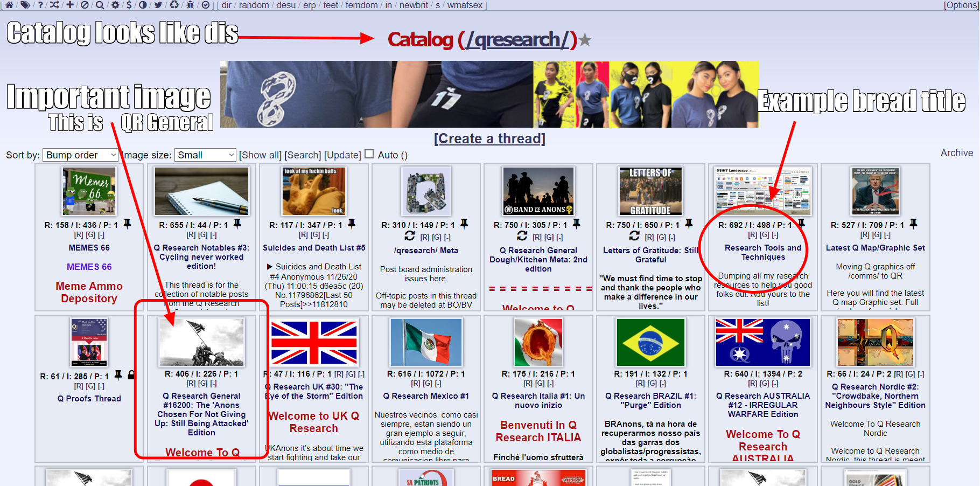The image size is (980, 486).
Task: Open the bug report icon
Action: click(190, 5)
